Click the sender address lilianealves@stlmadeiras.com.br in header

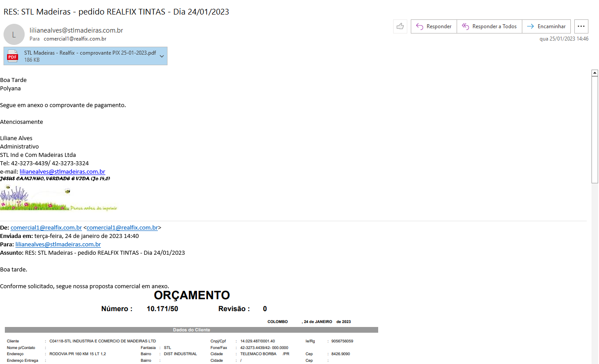[x=76, y=30]
